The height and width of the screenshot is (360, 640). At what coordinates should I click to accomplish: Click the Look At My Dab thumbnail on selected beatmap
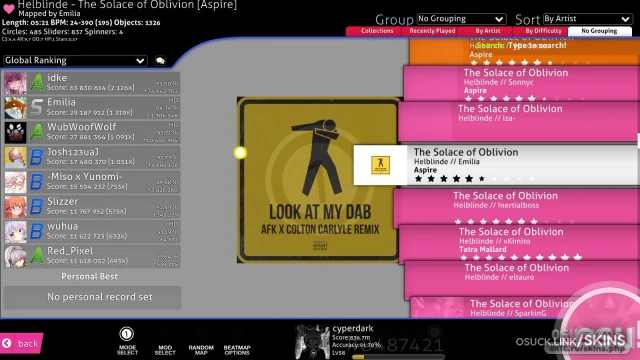tap(380, 165)
